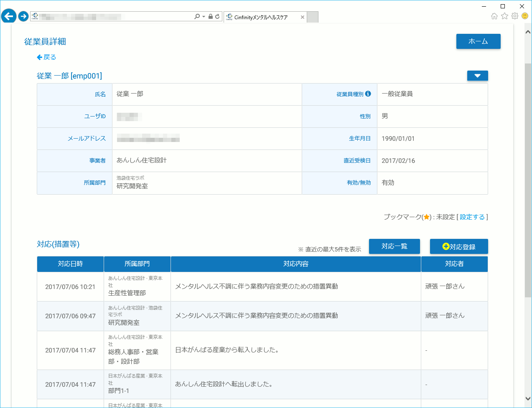Click the 対応登録 button
This screenshot has height=408, width=532.
[x=459, y=247]
